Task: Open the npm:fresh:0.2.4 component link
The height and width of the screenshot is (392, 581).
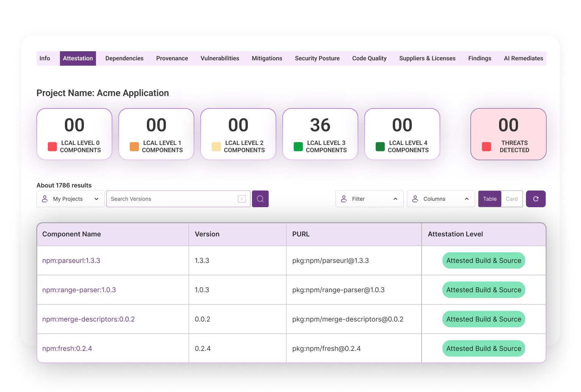Action: (x=67, y=348)
